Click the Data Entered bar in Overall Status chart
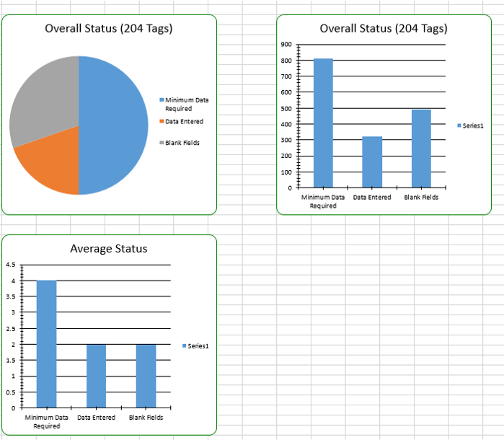The image size is (504, 440). pos(372,162)
